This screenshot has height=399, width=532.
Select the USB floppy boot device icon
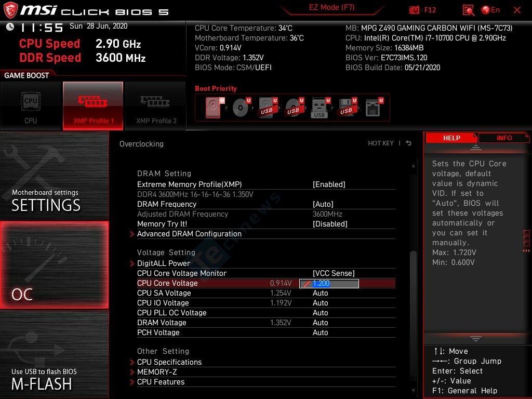click(347, 108)
